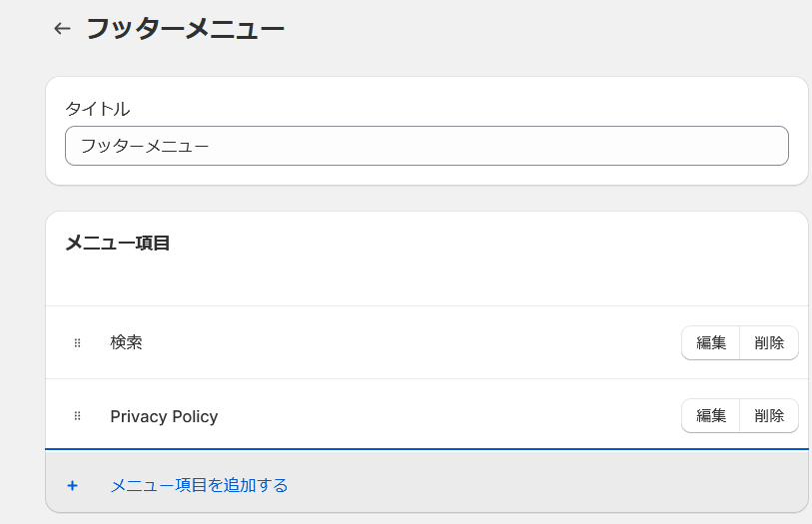Viewport: 812px width, 524px height.
Task: Edit the 検索 menu item
Action: pyautogui.click(x=711, y=342)
